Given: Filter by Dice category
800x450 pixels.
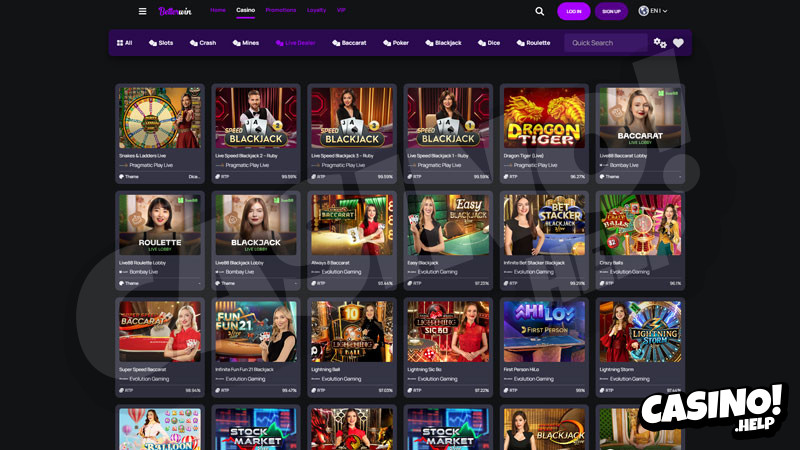Looking at the screenshot, I should coord(489,43).
